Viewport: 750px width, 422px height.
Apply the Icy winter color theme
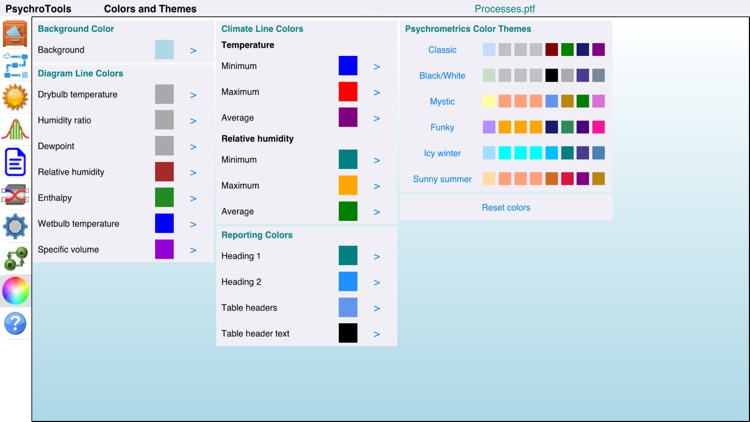pyautogui.click(x=442, y=153)
